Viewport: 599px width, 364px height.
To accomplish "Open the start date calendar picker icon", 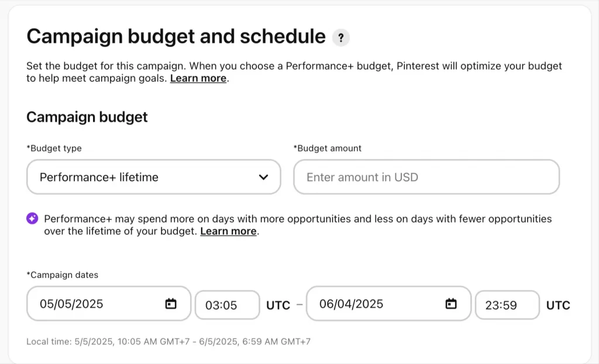I will click(171, 304).
